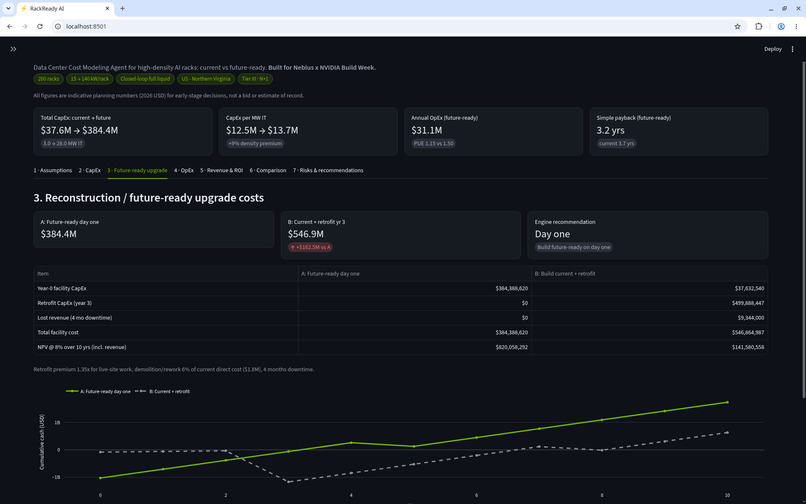806x504 pixels.
Task: Click the 3.2 yrs simple payback value
Action: click(x=611, y=131)
